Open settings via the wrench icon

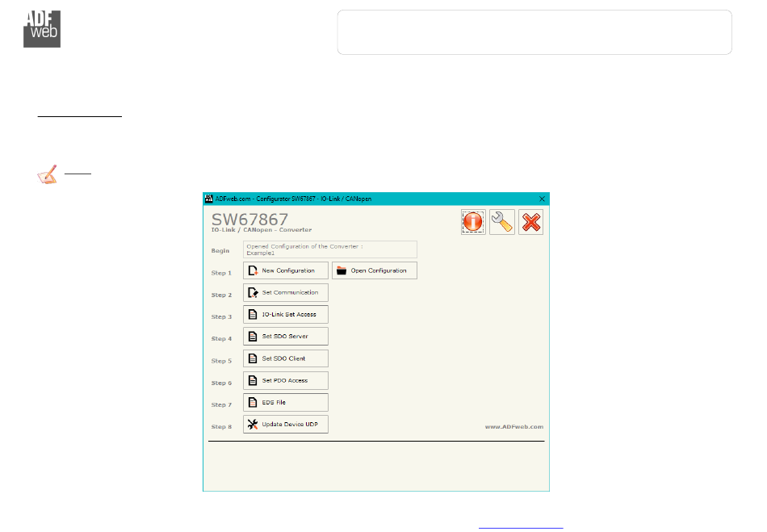point(502,222)
